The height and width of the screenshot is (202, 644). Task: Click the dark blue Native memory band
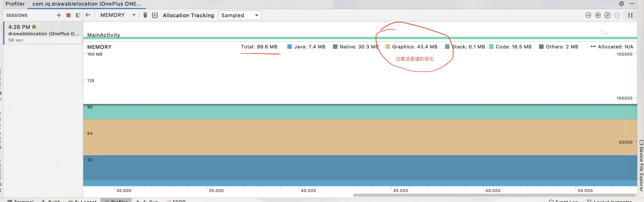360,168
